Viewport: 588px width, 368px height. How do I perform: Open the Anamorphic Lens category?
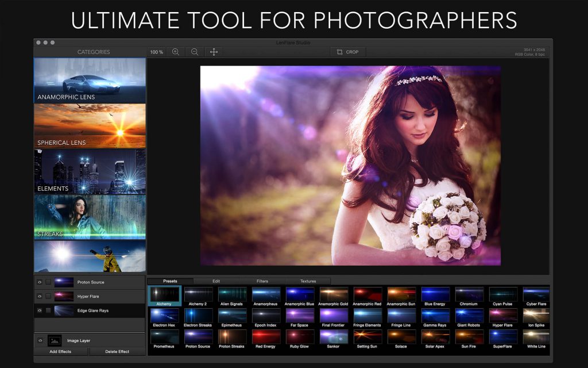(90, 80)
